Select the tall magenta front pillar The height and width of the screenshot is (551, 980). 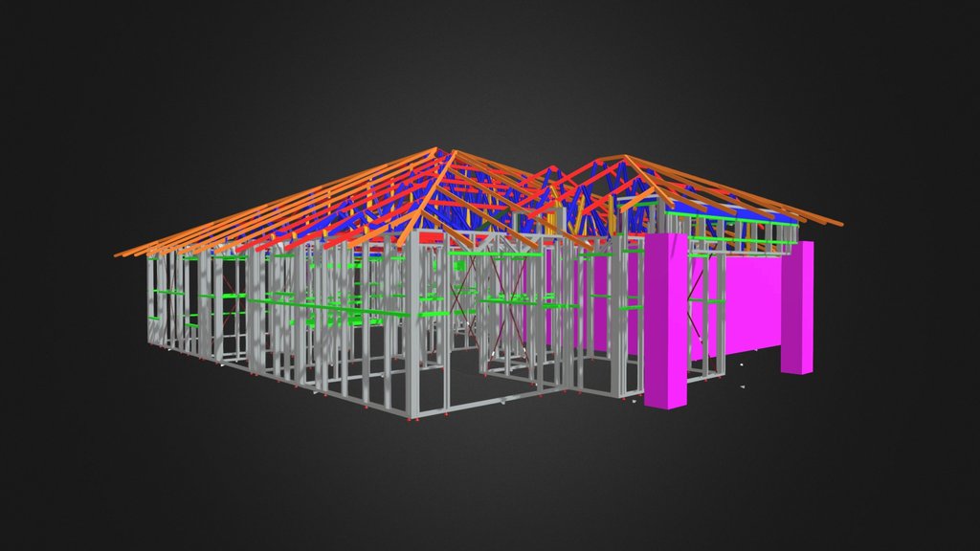click(x=666, y=321)
